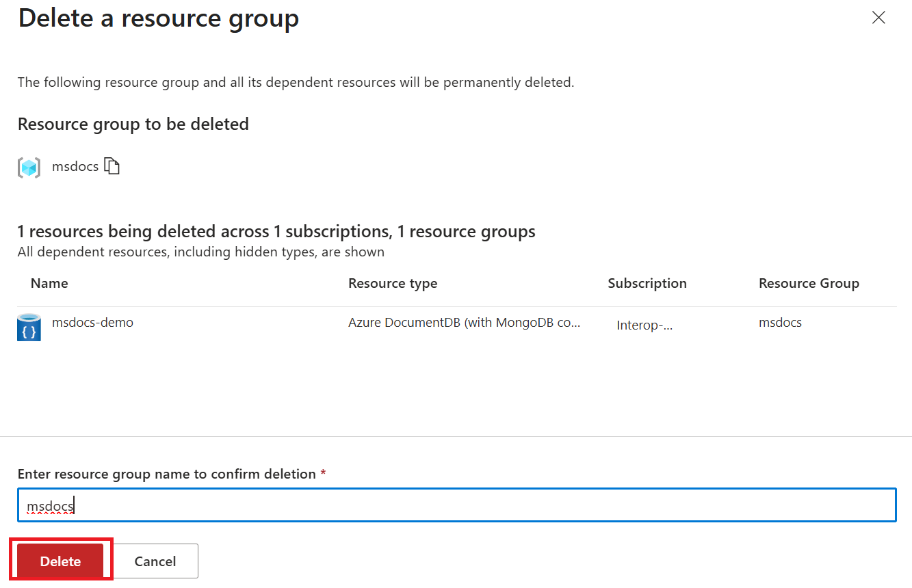Viewport: 912px width, 588px height.
Task: Click the truncated Azure DocumentDB type text
Action: point(465,322)
